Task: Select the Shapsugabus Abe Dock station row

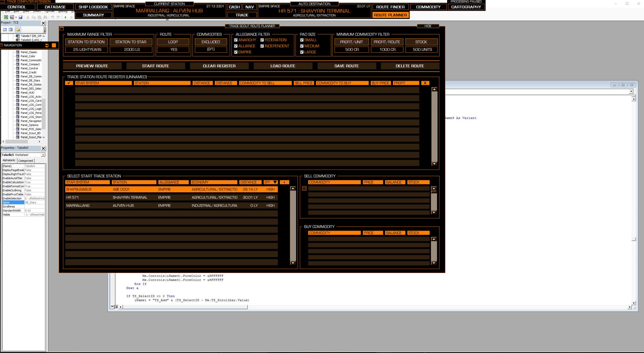Action: coord(171,189)
